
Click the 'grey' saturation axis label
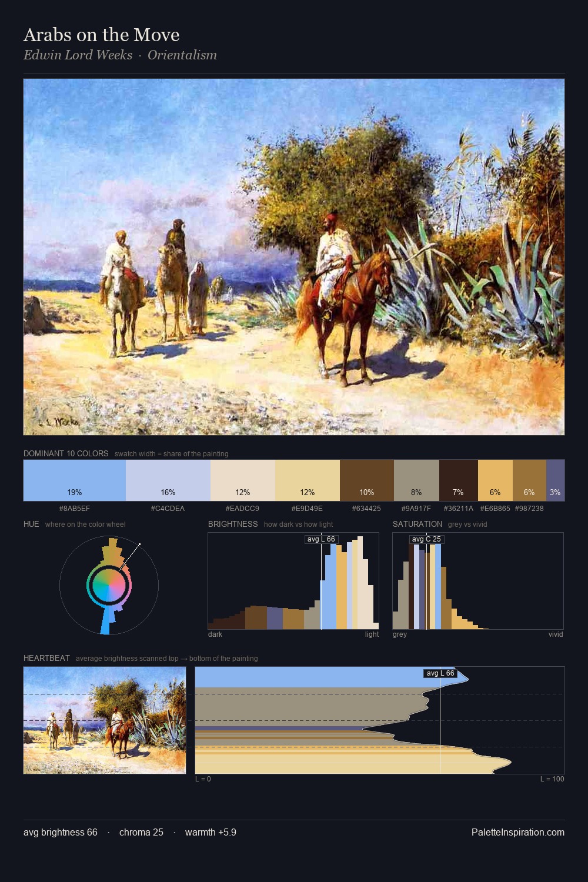pos(400,634)
